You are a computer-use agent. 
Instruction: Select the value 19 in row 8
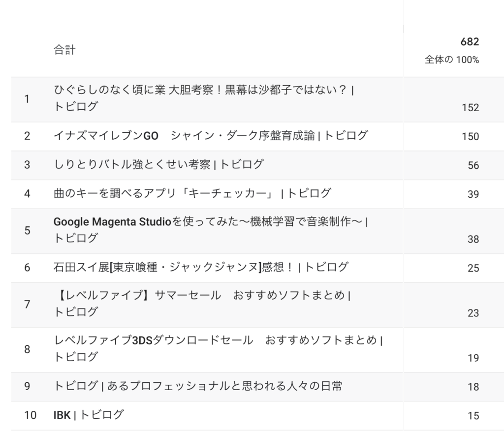473,358
